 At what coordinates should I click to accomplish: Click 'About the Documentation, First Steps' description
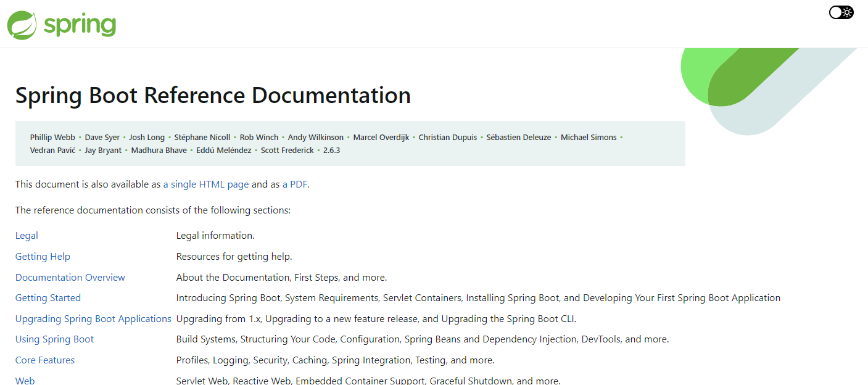pos(282,278)
